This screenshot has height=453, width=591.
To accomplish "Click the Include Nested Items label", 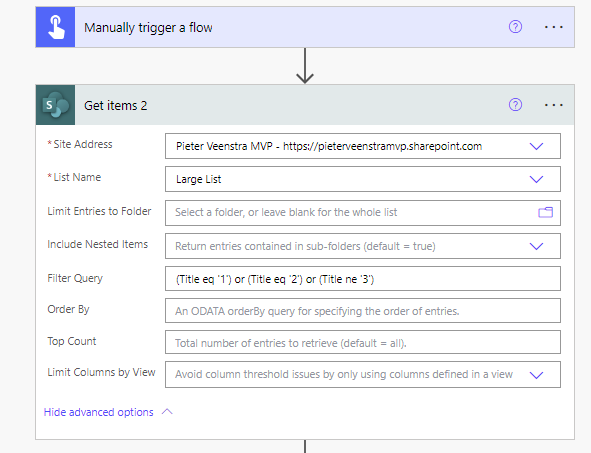I will pos(98,244).
